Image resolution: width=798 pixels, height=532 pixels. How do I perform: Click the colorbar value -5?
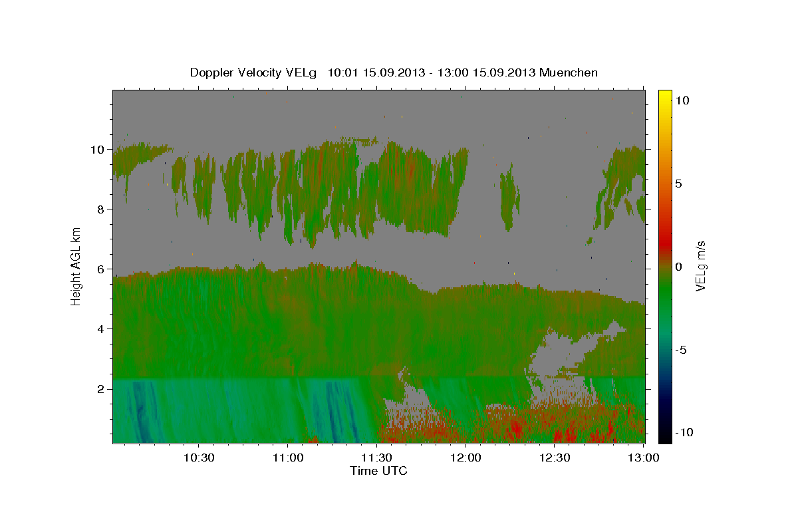(x=682, y=350)
